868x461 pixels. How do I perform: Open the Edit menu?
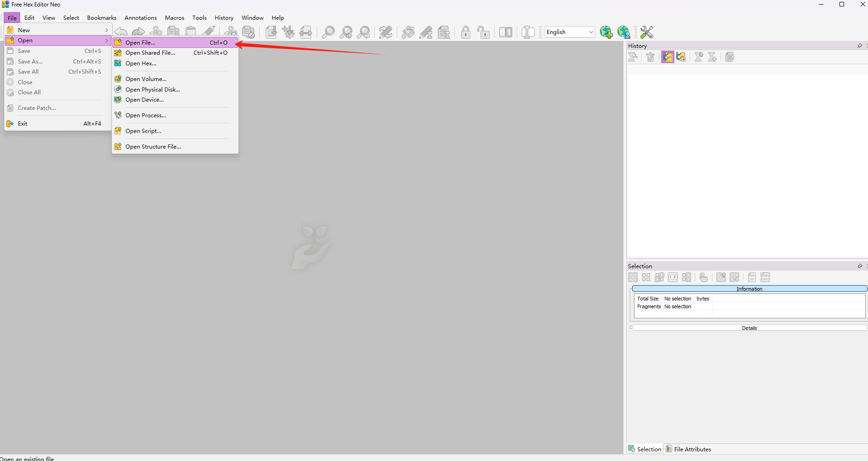(29, 18)
